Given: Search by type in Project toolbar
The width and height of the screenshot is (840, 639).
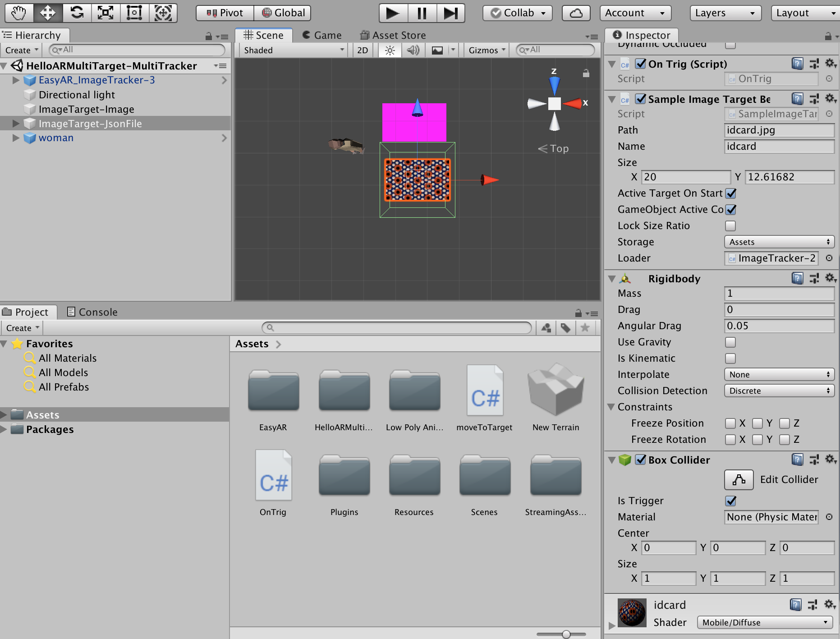Looking at the screenshot, I should [546, 328].
